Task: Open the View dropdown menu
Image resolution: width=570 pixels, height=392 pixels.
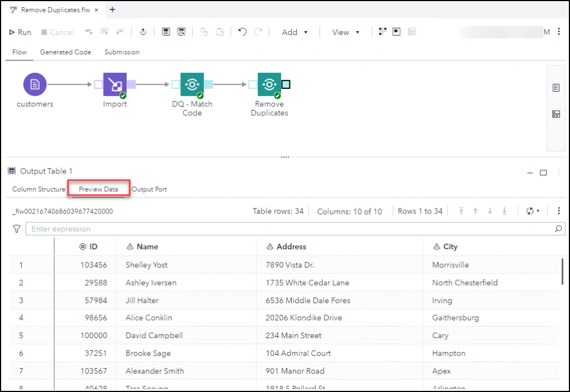Action: 345,32
